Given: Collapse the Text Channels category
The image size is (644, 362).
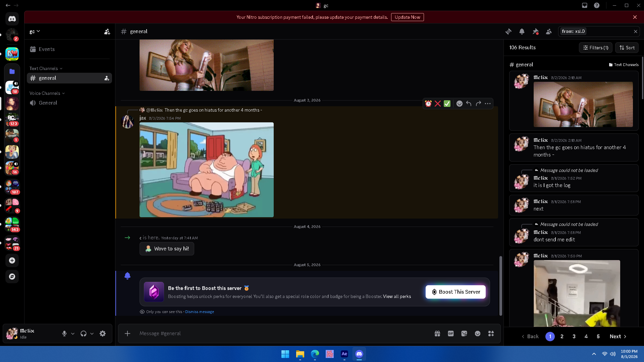Looking at the screenshot, I should [46, 68].
